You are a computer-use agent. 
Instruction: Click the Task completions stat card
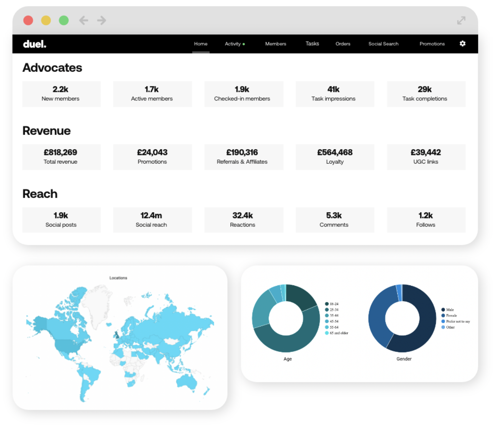(425, 94)
